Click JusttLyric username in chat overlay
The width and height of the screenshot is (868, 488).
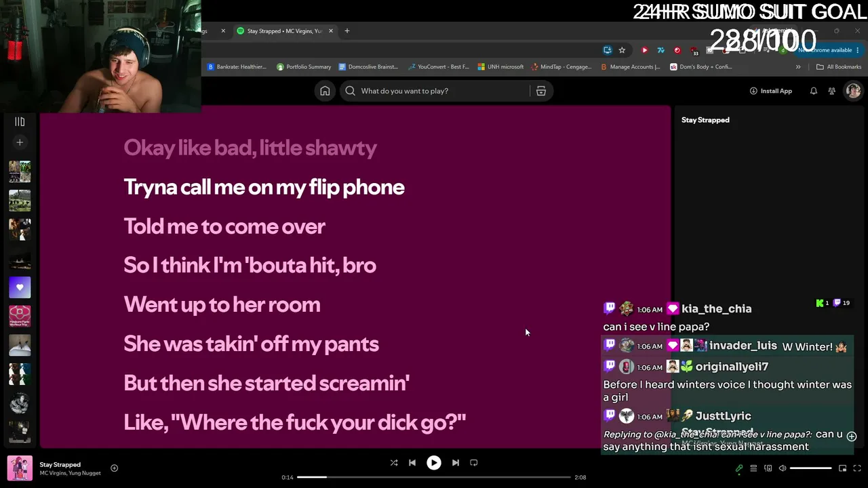(x=723, y=416)
